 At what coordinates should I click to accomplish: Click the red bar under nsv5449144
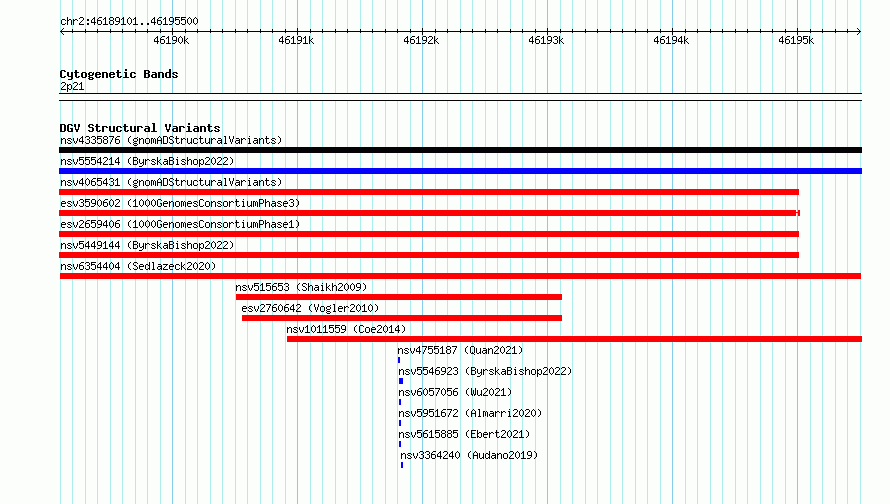coord(429,255)
